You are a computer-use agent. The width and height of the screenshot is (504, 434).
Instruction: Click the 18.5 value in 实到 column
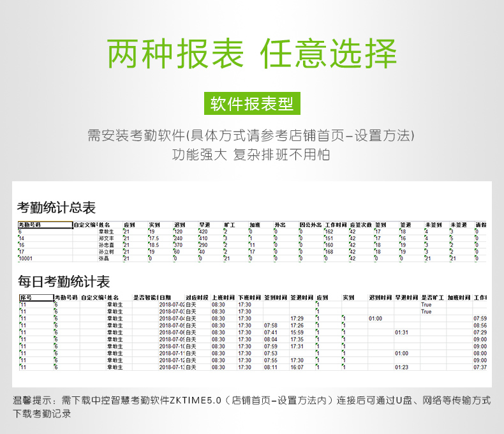[154, 245]
